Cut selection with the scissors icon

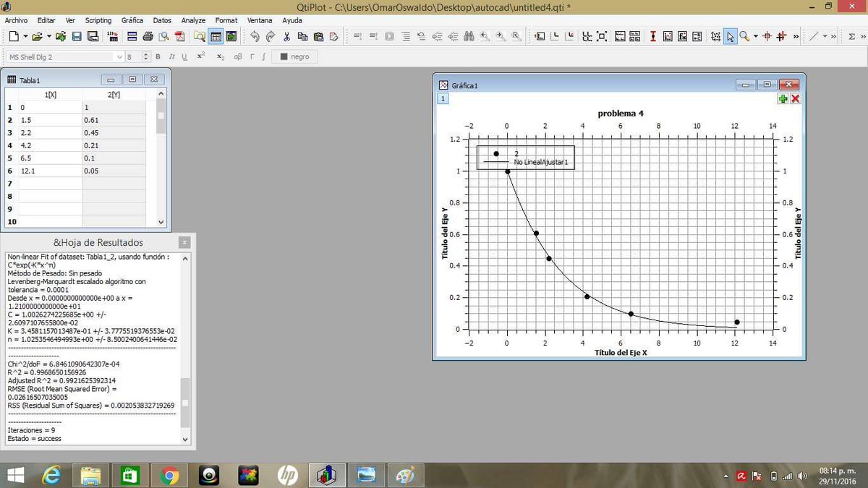286,36
